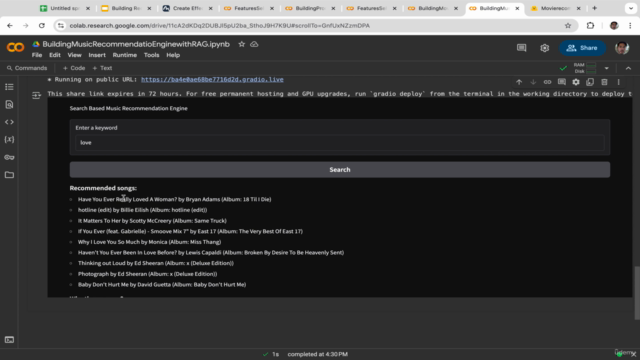
Task: Open find and replace sidebar icon
Action: (9, 104)
